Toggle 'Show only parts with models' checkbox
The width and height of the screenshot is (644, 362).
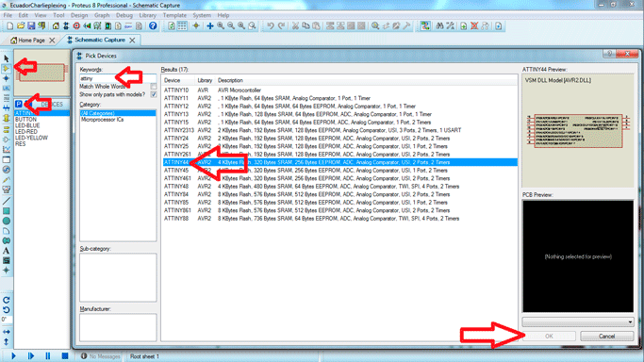tap(153, 94)
